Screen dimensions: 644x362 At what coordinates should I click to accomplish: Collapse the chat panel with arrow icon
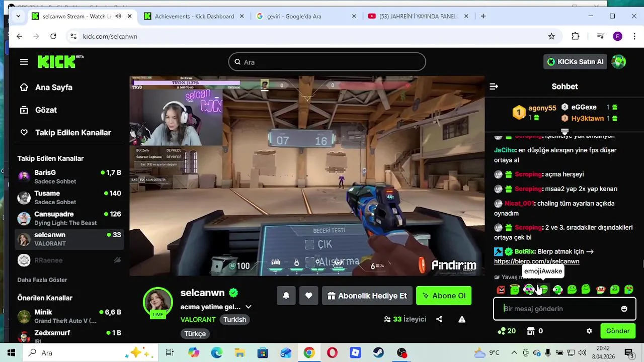pyautogui.click(x=494, y=86)
